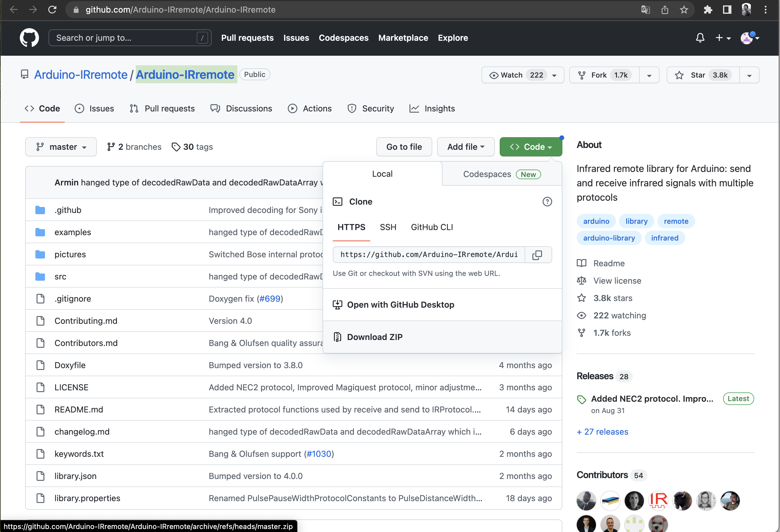Go back with the browser back arrow
This screenshot has width=780, height=532.
(14, 10)
